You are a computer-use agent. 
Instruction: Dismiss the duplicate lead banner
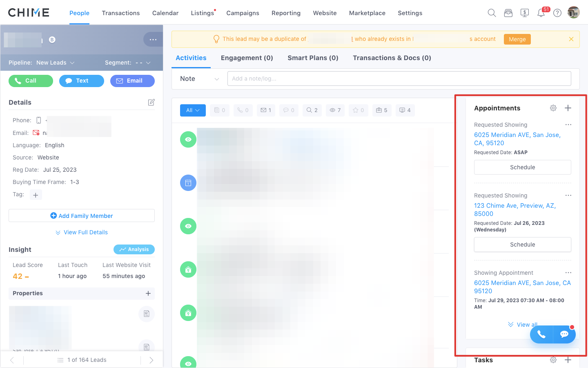pos(571,39)
